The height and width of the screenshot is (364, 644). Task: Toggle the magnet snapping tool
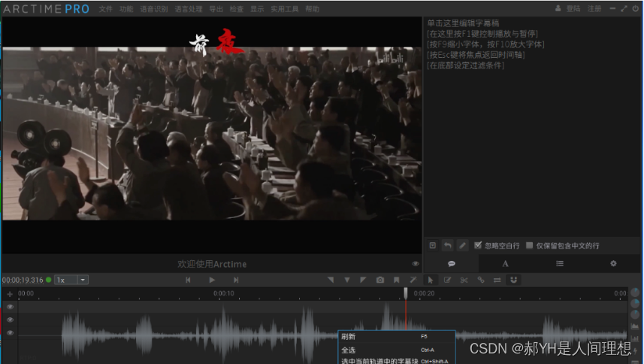pos(514,280)
